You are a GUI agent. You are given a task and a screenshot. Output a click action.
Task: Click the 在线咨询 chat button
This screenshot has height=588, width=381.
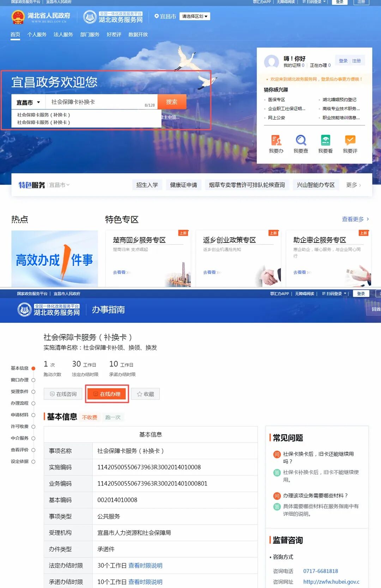[x=63, y=394]
